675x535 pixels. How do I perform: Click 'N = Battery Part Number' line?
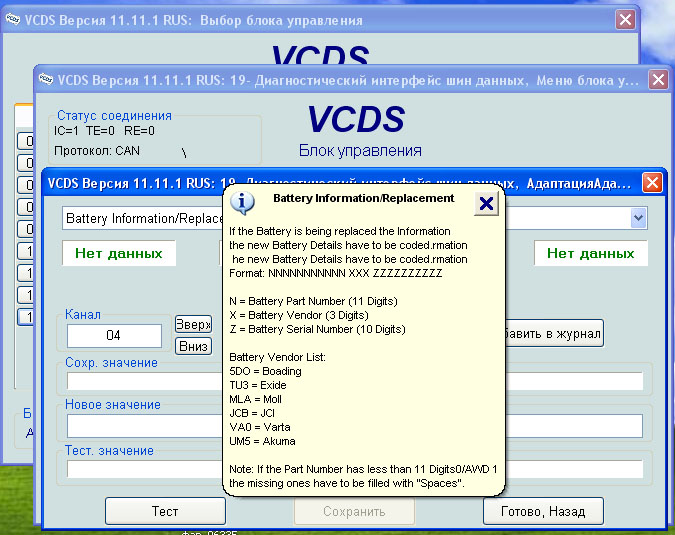(x=313, y=301)
